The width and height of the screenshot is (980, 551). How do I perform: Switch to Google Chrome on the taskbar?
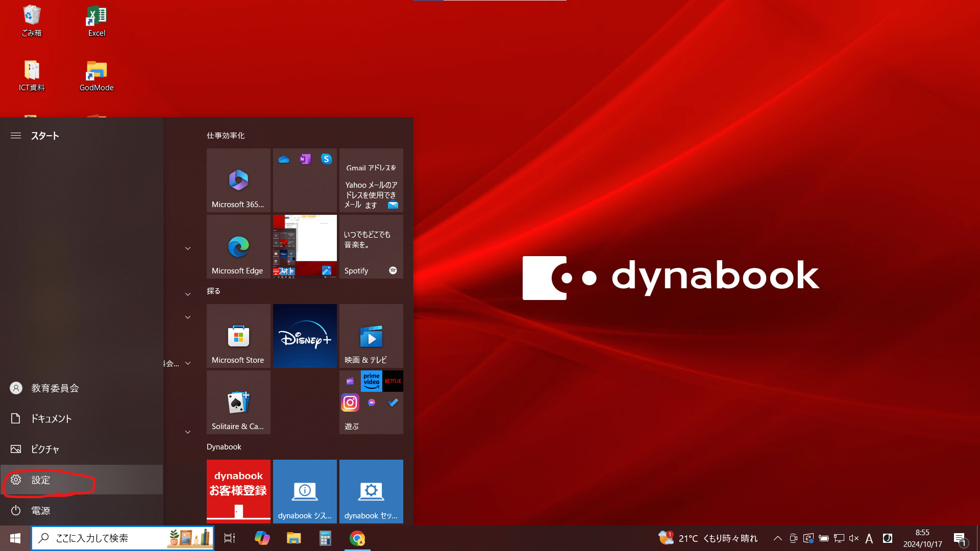pos(357,538)
